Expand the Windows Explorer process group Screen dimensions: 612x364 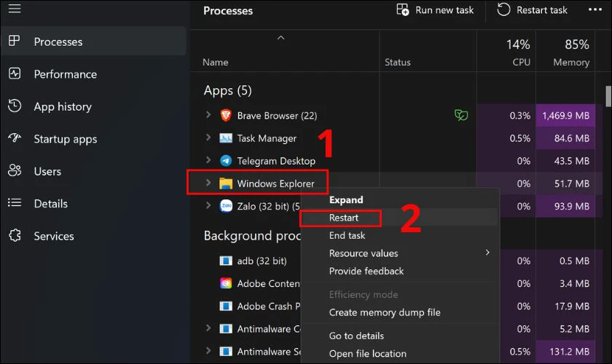point(208,183)
